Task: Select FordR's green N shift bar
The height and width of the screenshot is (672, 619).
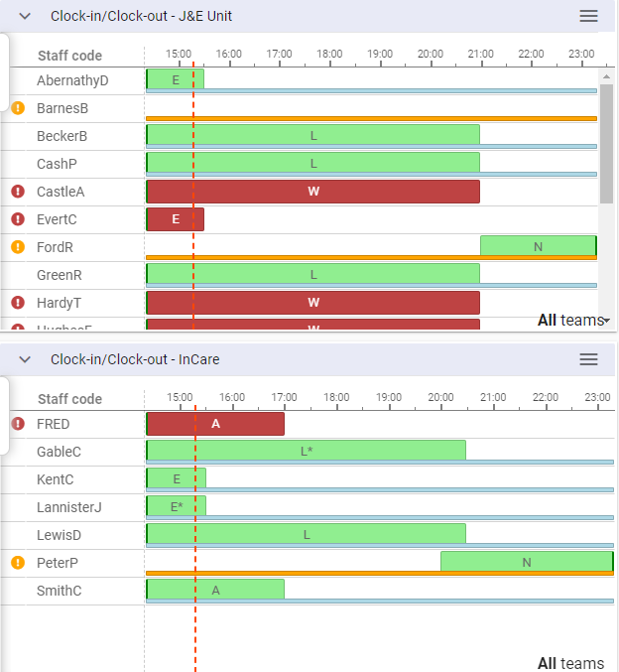Action: 538,245
